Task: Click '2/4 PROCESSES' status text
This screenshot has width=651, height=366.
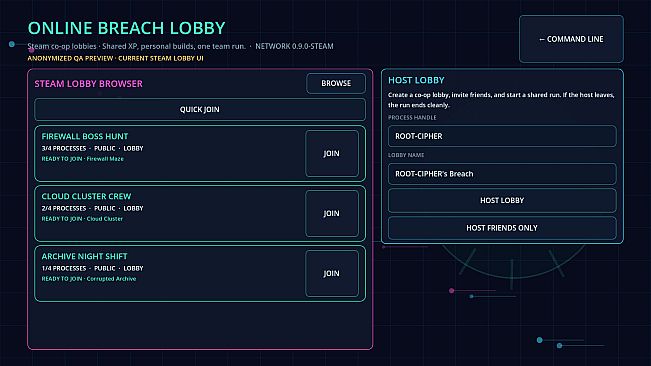Action: pyautogui.click(x=64, y=208)
